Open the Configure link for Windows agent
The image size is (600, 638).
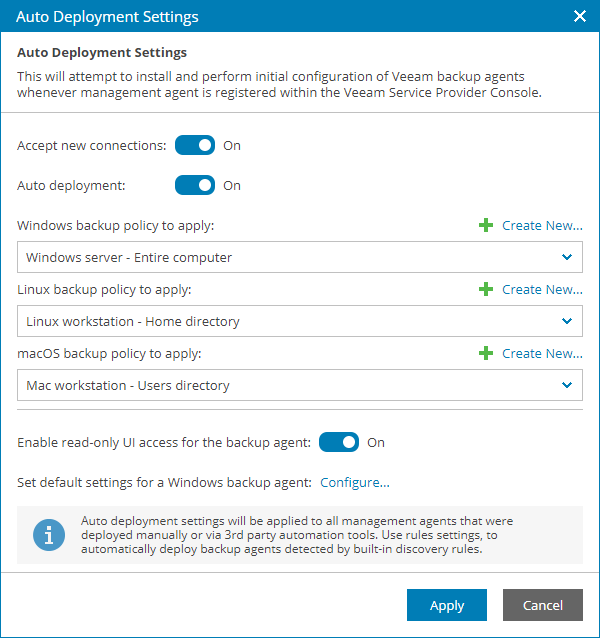click(x=355, y=482)
